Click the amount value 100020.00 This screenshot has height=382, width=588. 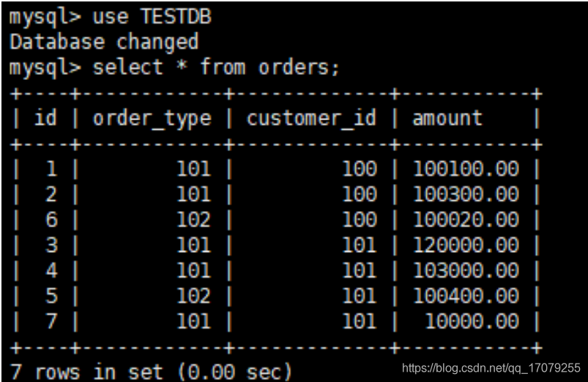466,220
